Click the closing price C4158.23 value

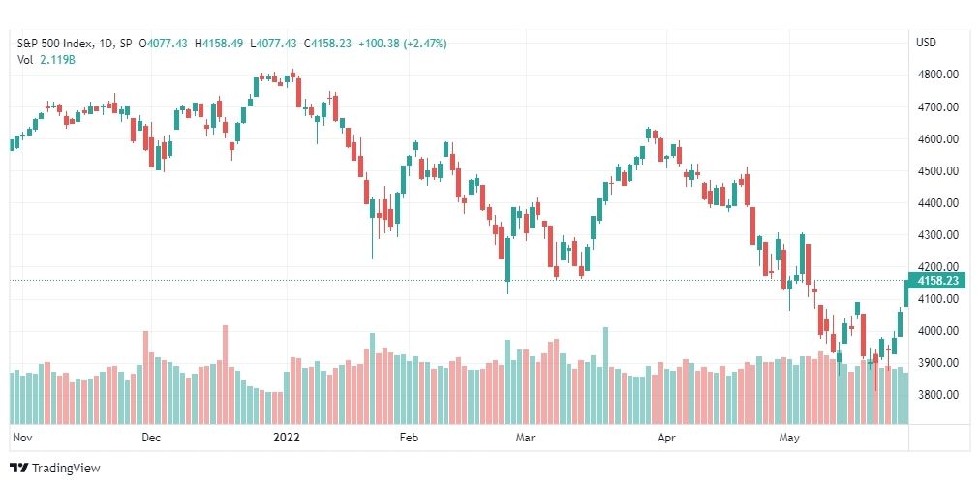click(327, 44)
